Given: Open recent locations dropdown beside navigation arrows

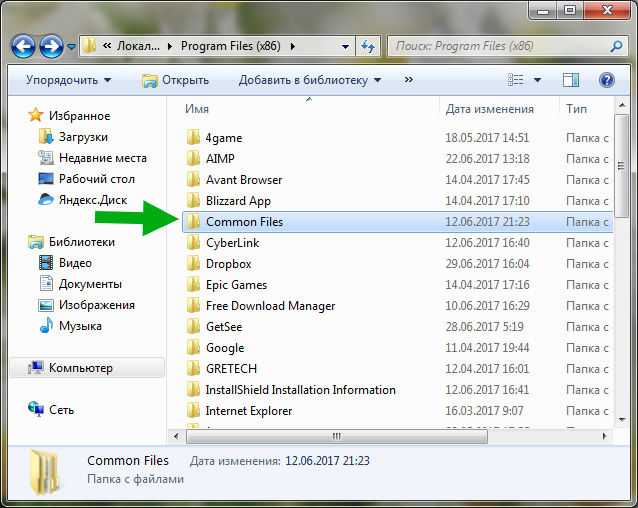Looking at the screenshot, I should tap(71, 47).
